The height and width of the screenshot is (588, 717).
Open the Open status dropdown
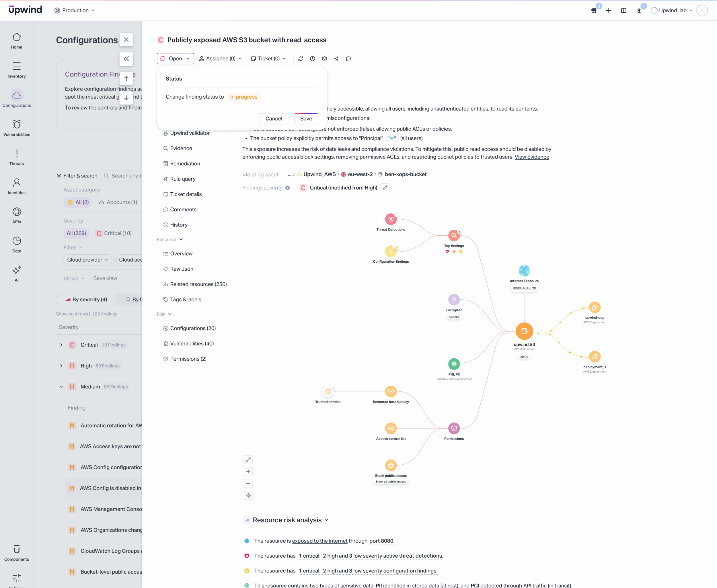(175, 58)
